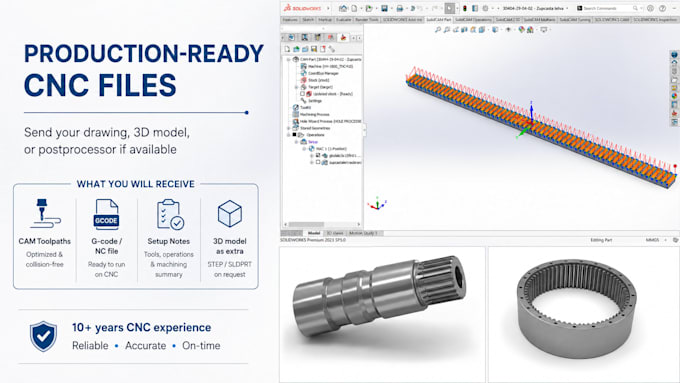Select the Model bottom tab
This screenshot has width=680, height=383.
tap(314, 233)
